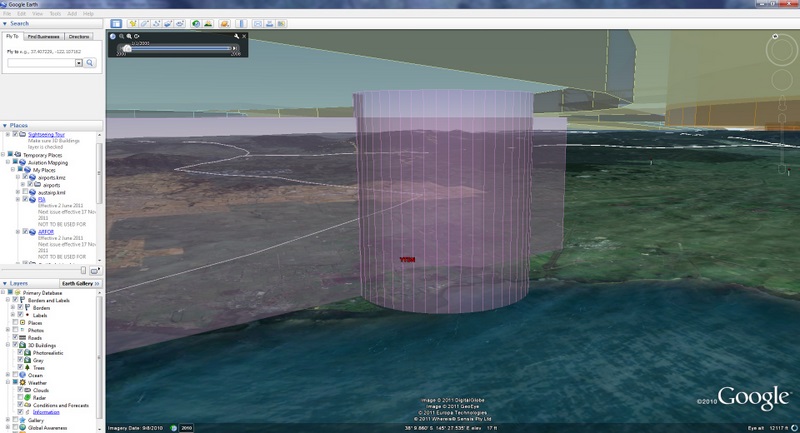Viewport: 800px width, 433px height.
Task: Disable the Clouds weather layer
Action: (x=20, y=390)
